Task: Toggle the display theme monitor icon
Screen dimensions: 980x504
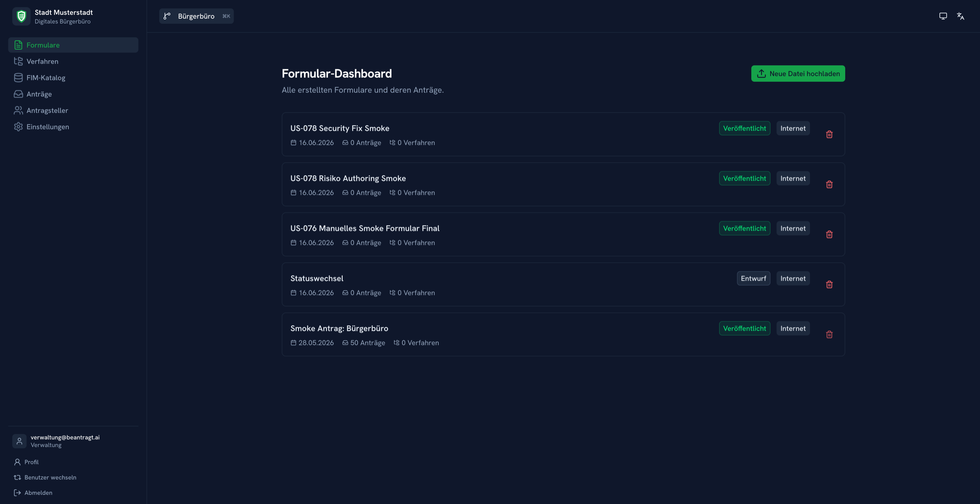Action: pos(943,16)
